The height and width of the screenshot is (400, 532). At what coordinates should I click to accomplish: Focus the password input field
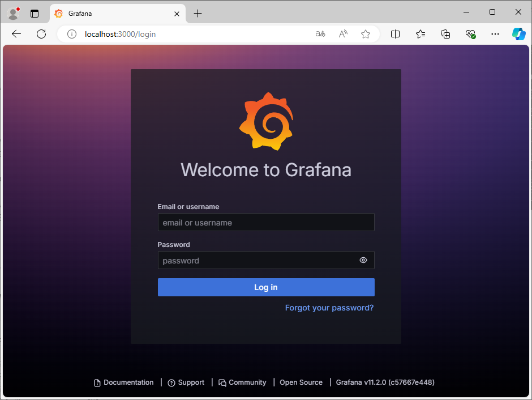(266, 260)
